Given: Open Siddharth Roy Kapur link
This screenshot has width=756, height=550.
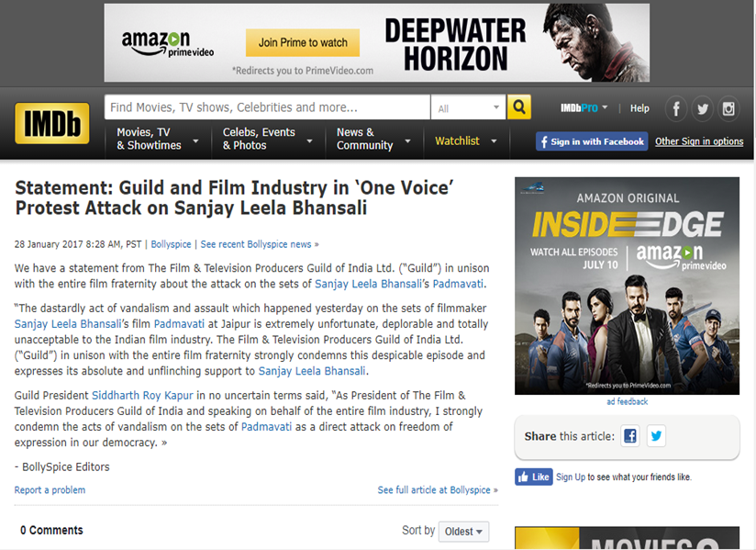Looking at the screenshot, I should (x=142, y=396).
